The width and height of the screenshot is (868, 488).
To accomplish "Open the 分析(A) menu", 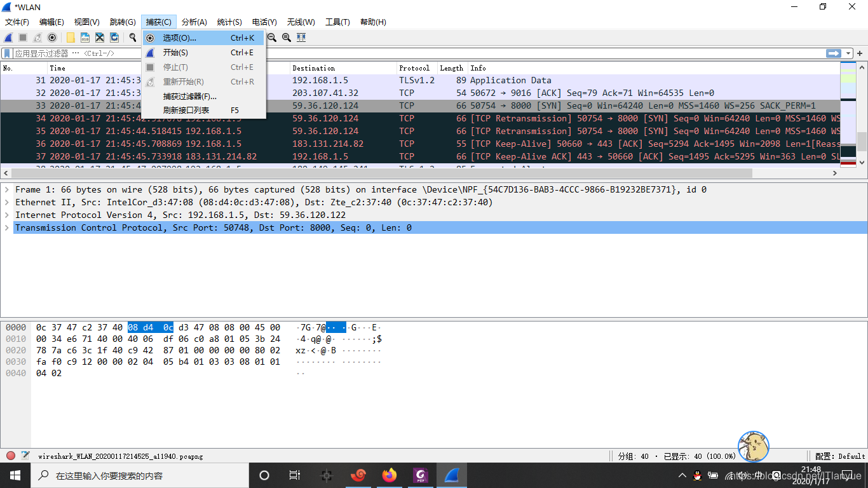I will [194, 22].
